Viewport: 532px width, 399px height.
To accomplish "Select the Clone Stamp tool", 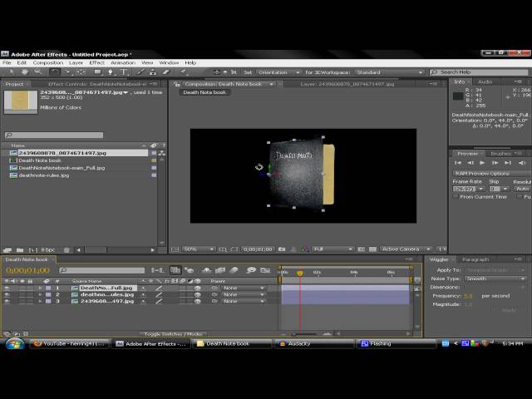I will [153, 72].
